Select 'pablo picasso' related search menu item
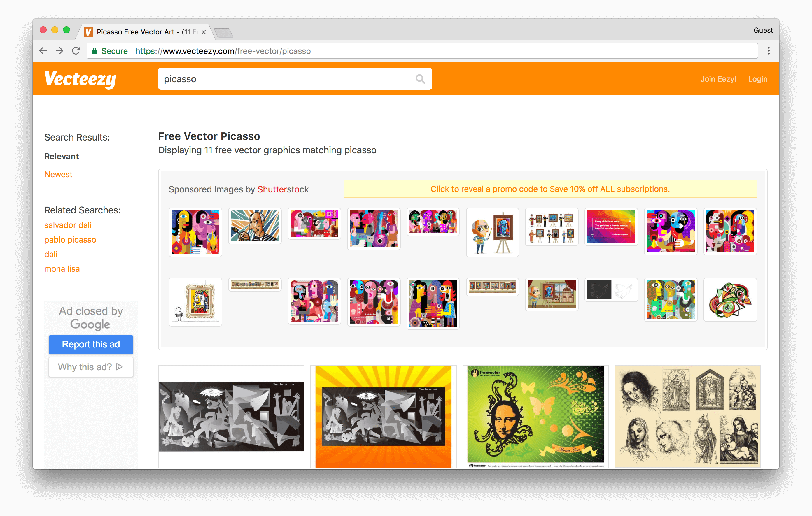The height and width of the screenshot is (516, 812). coord(70,240)
